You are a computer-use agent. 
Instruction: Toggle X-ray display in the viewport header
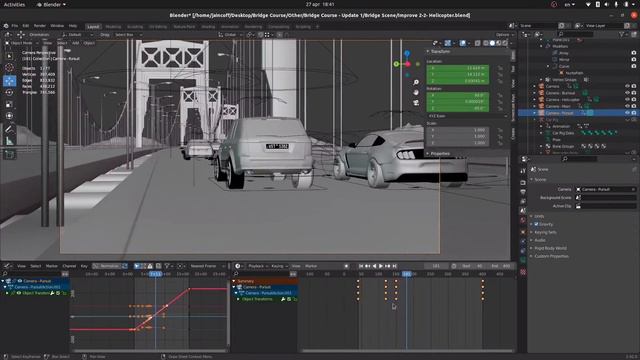click(477, 43)
